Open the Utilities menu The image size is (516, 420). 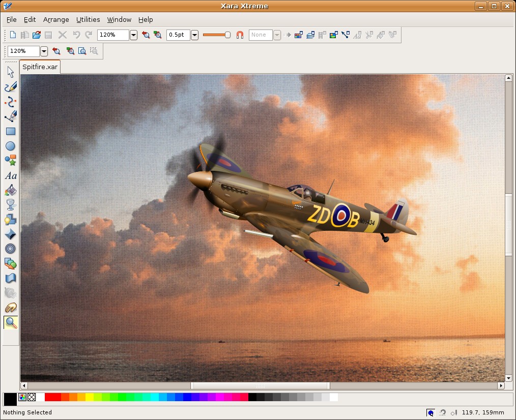[x=88, y=20]
